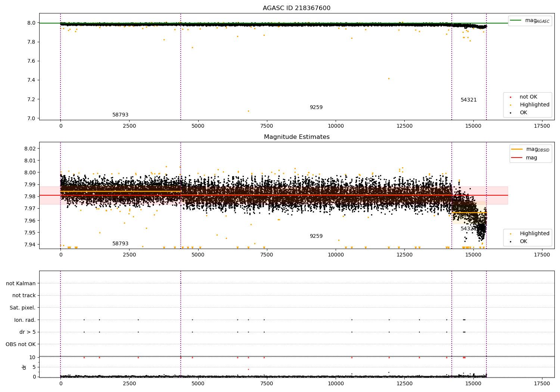Click the "Magnitude Estimates" plot title
The width and height of the screenshot is (560, 392).
point(296,137)
